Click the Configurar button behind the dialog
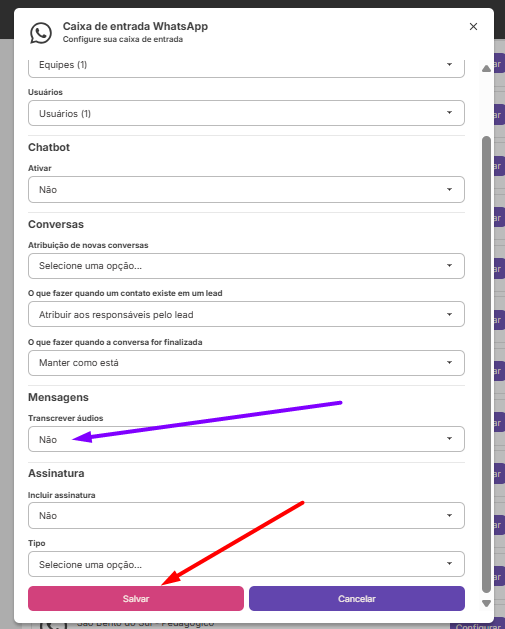 point(477,626)
